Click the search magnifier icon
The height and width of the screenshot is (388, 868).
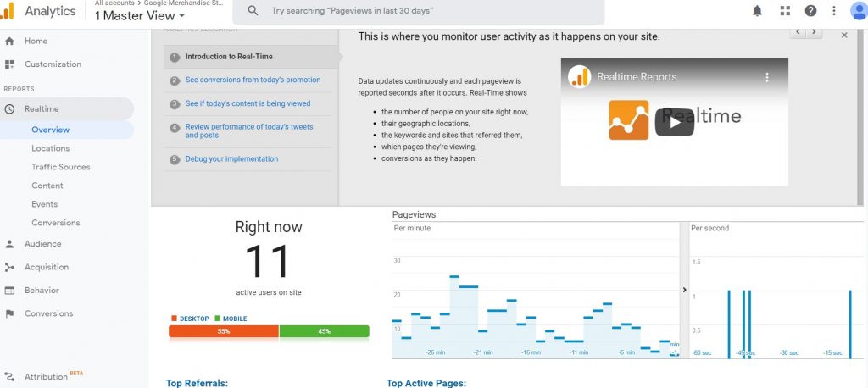(x=253, y=10)
